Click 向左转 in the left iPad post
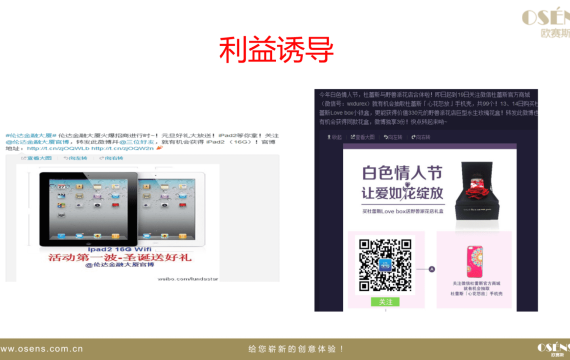This screenshot has height=360, width=570. point(75,158)
